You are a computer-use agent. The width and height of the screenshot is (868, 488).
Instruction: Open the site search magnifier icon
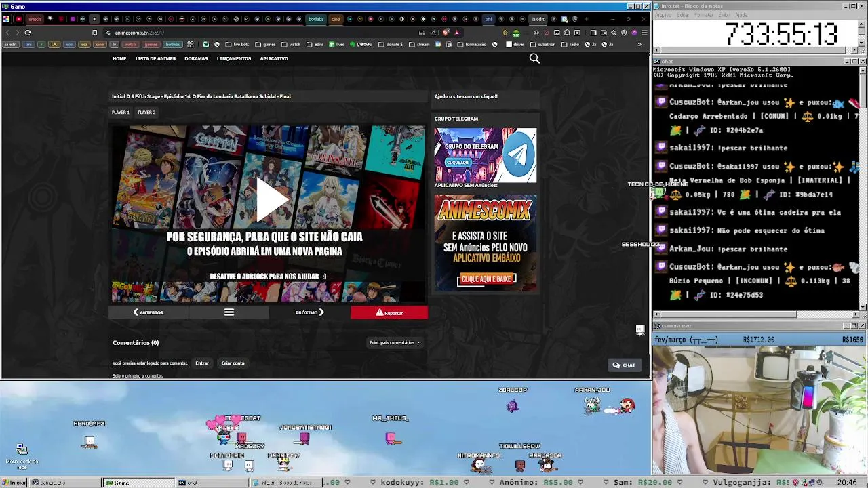[x=534, y=59]
